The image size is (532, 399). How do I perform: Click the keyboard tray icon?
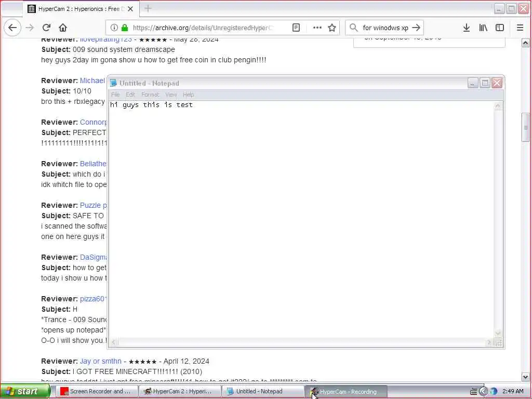point(474,392)
